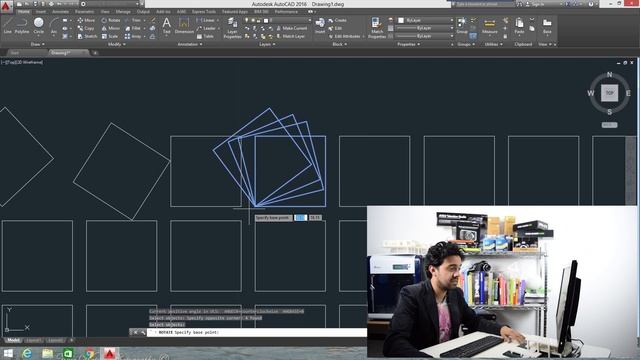Select the Circle tool
Screen dimensions: 640x360
tap(39, 25)
